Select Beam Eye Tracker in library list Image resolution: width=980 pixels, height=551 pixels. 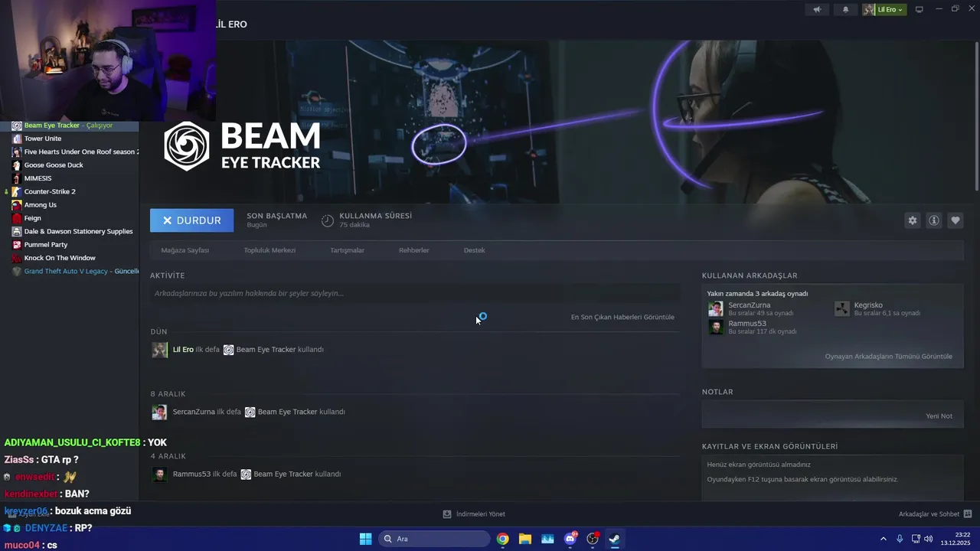[70, 126]
